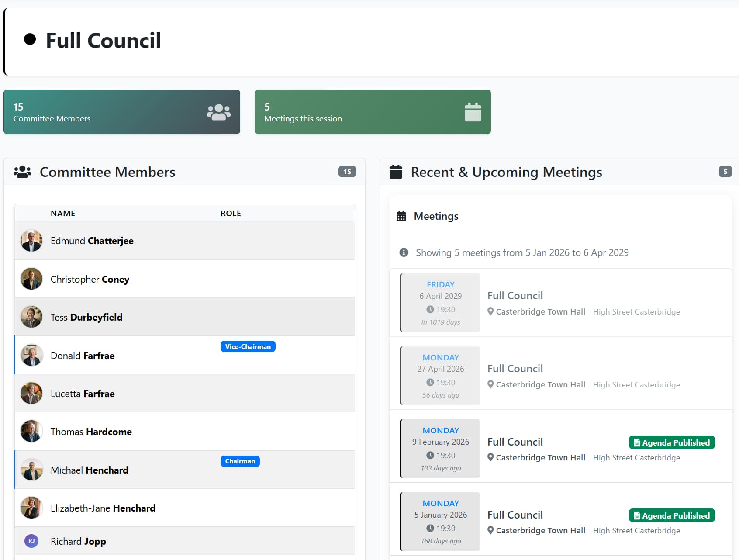Click the 'In 1019 days' countdown text
Image resolution: width=739 pixels, height=560 pixels.
tap(441, 322)
